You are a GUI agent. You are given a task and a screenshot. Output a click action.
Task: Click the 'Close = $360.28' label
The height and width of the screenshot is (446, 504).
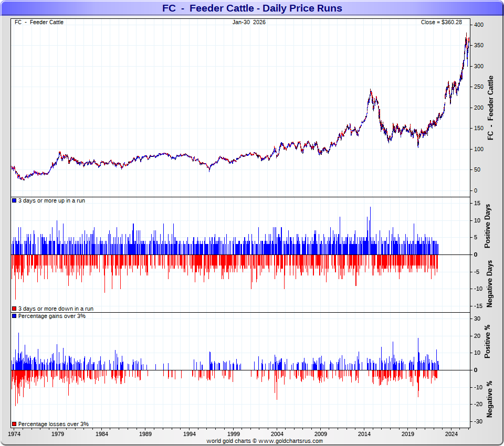(442, 22)
